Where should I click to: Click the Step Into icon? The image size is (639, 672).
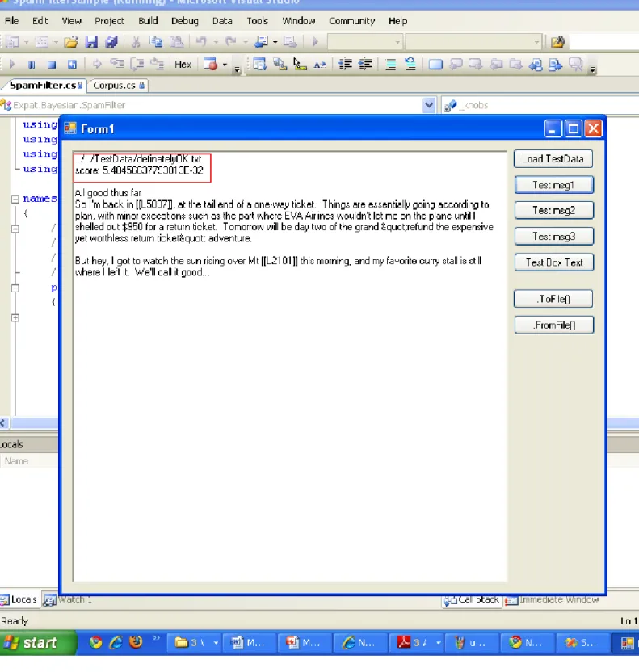pyautogui.click(x=117, y=65)
